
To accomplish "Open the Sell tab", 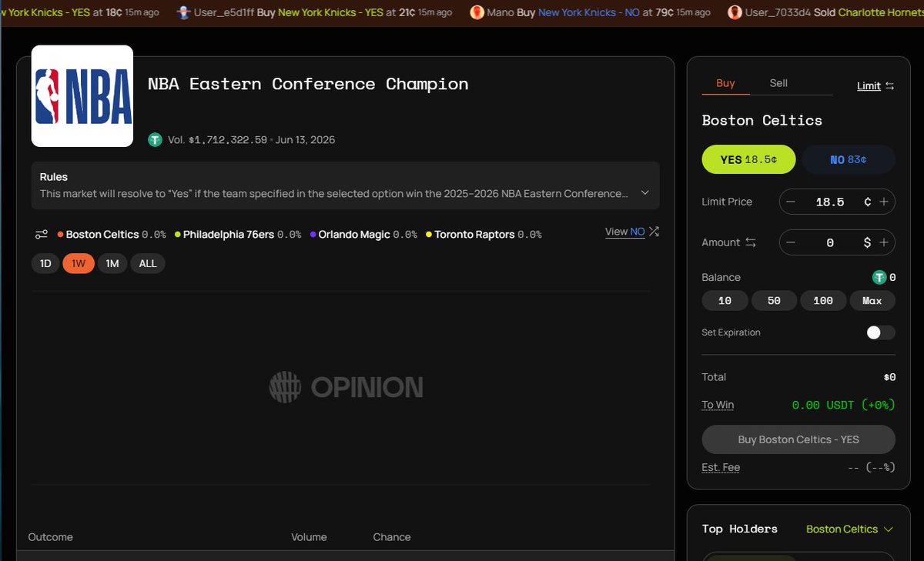I will click(x=778, y=83).
